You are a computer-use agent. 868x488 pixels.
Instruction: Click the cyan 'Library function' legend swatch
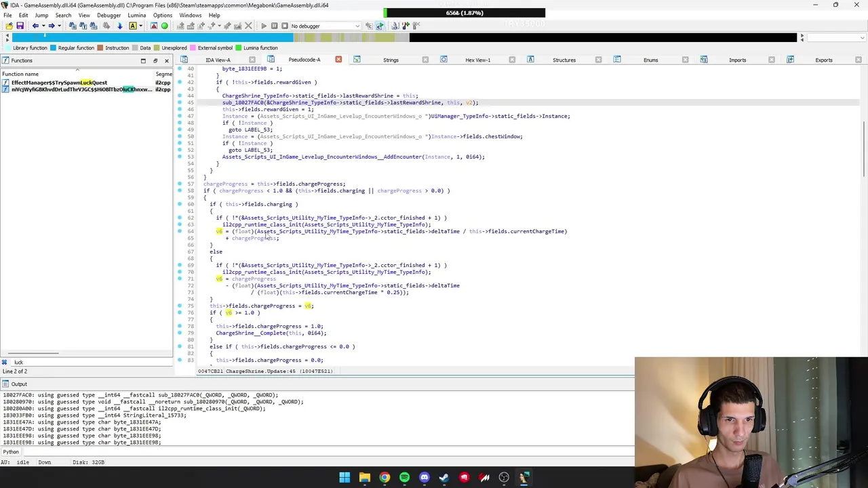tap(8, 48)
